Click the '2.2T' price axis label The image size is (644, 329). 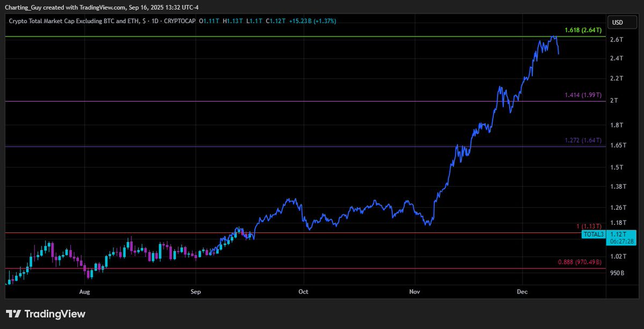point(617,79)
